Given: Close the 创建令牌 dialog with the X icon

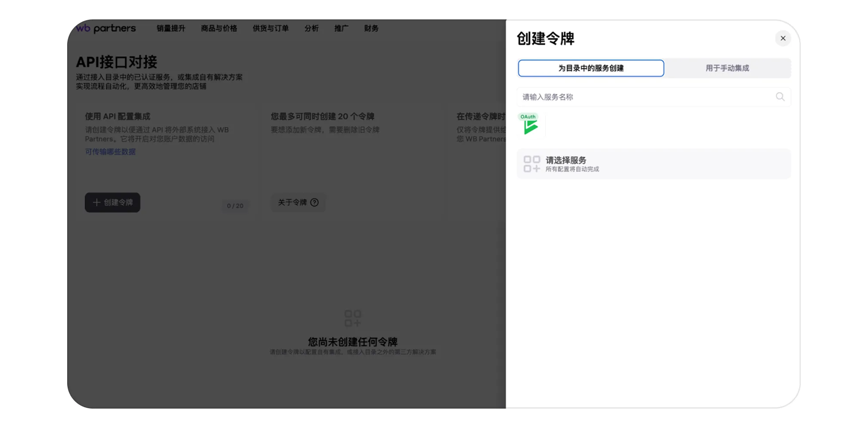Looking at the screenshot, I should point(783,38).
